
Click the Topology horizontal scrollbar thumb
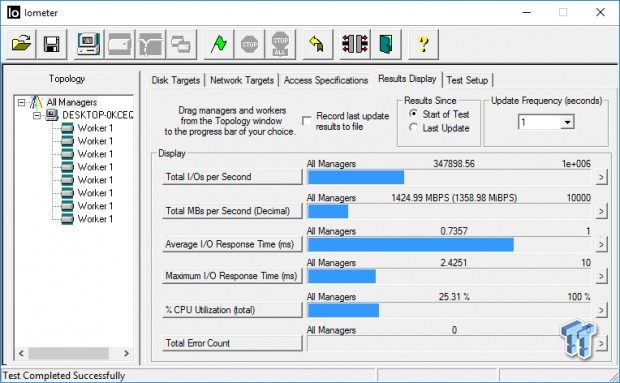(68, 353)
